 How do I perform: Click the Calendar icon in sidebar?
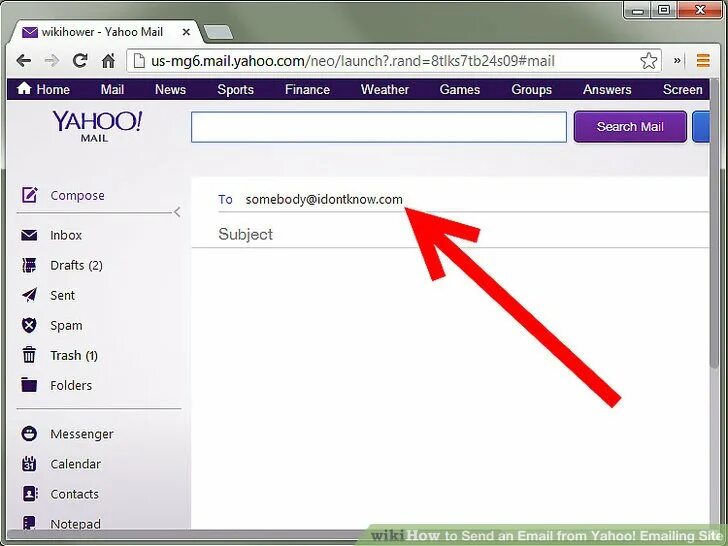pos(29,463)
